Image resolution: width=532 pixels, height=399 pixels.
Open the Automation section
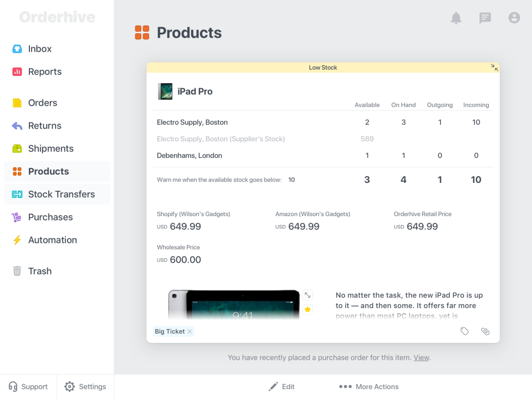click(x=52, y=240)
